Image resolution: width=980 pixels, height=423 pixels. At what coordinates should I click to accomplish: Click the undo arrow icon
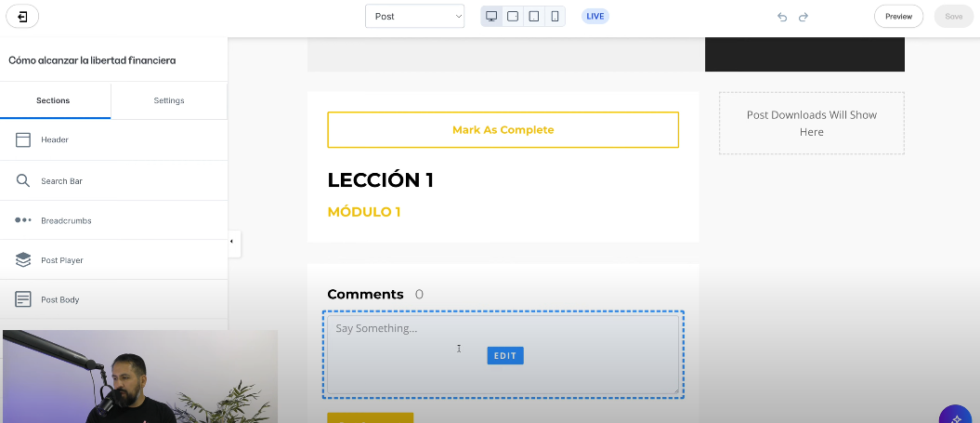click(782, 17)
